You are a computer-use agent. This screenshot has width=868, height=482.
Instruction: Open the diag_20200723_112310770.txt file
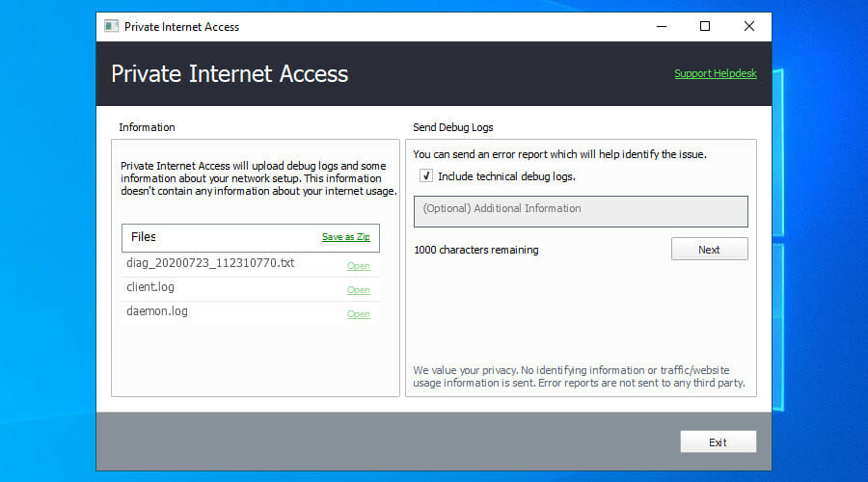[x=358, y=266]
